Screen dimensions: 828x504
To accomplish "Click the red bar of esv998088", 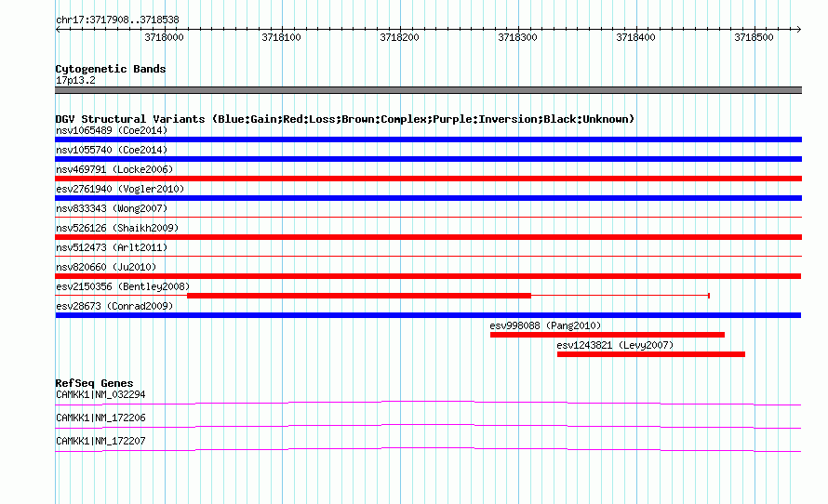I will 608,335.
